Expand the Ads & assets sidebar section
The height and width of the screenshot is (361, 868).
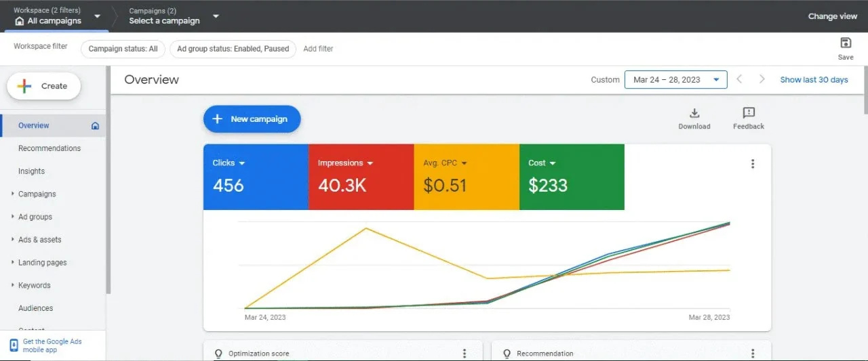coord(13,240)
